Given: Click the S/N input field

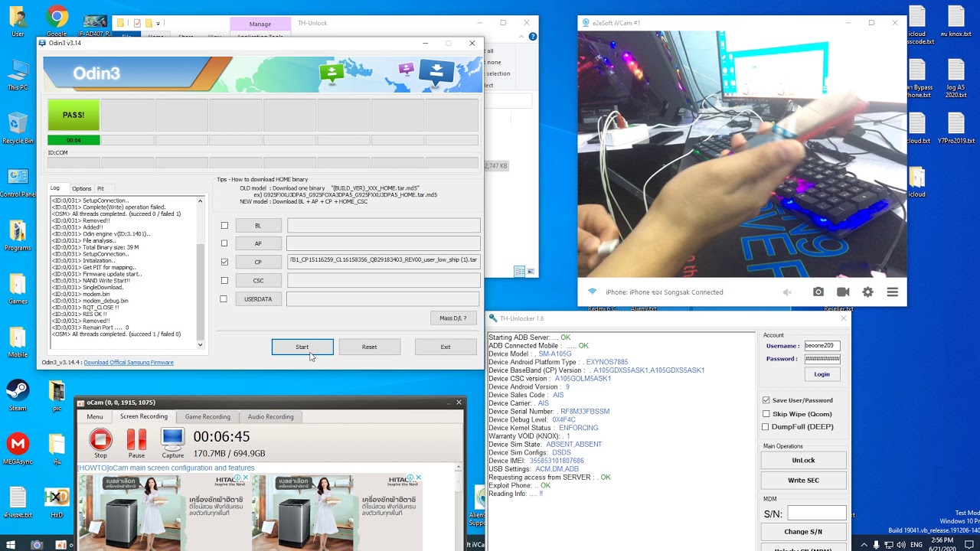Looking at the screenshot, I should tap(817, 513).
